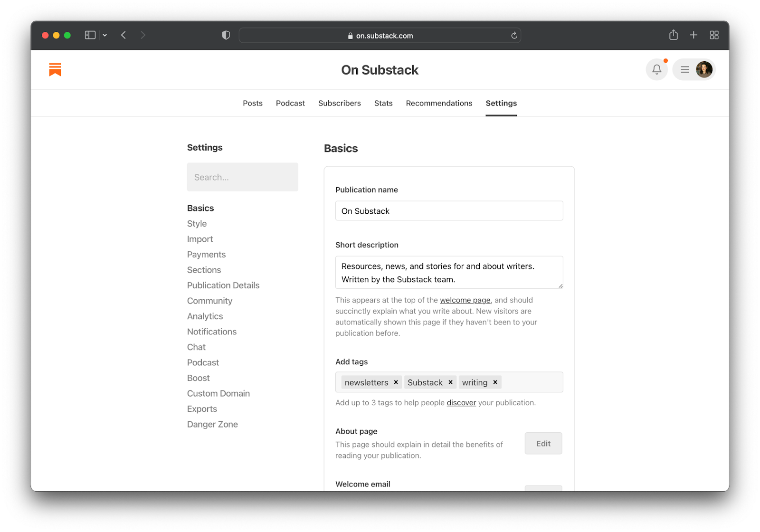Select Basics in settings sidebar

tap(200, 208)
